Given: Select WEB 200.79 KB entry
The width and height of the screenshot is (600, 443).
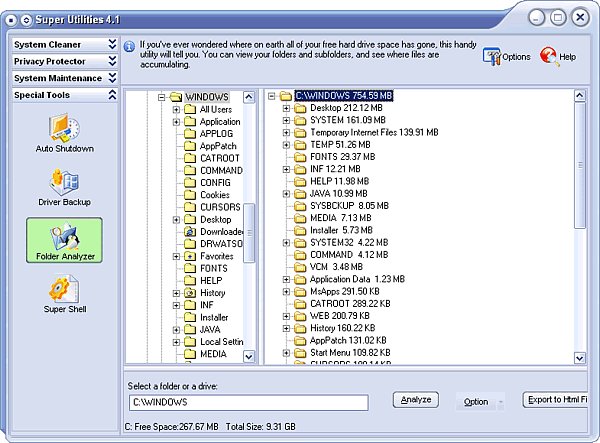Looking at the screenshot, I should click(339, 316).
